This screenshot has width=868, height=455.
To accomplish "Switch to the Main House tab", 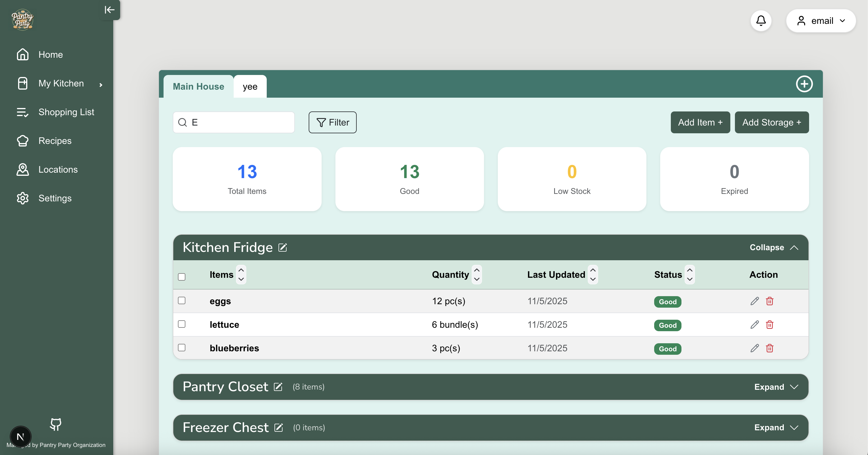I will (x=199, y=86).
